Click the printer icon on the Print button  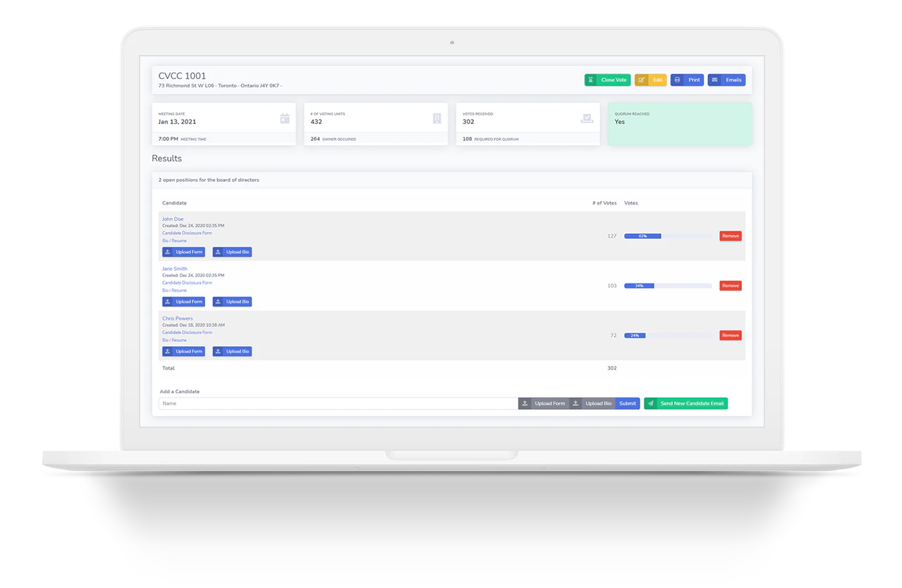(677, 80)
